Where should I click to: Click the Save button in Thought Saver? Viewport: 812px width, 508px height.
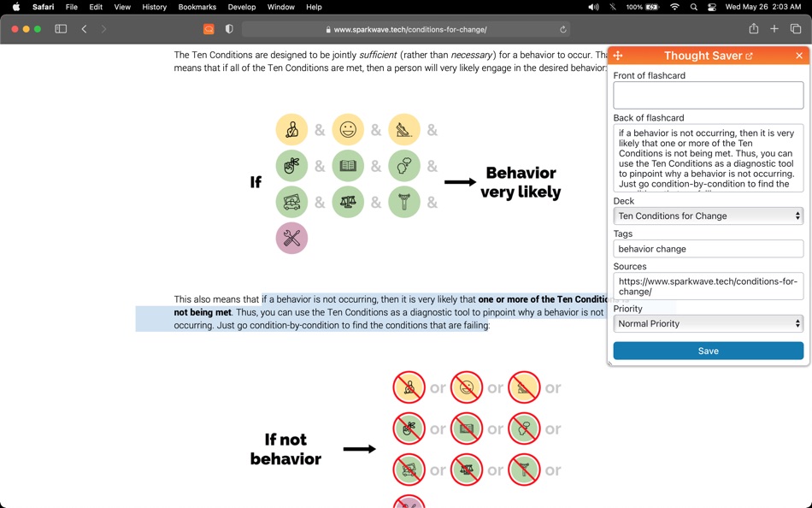tap(708, 351)
